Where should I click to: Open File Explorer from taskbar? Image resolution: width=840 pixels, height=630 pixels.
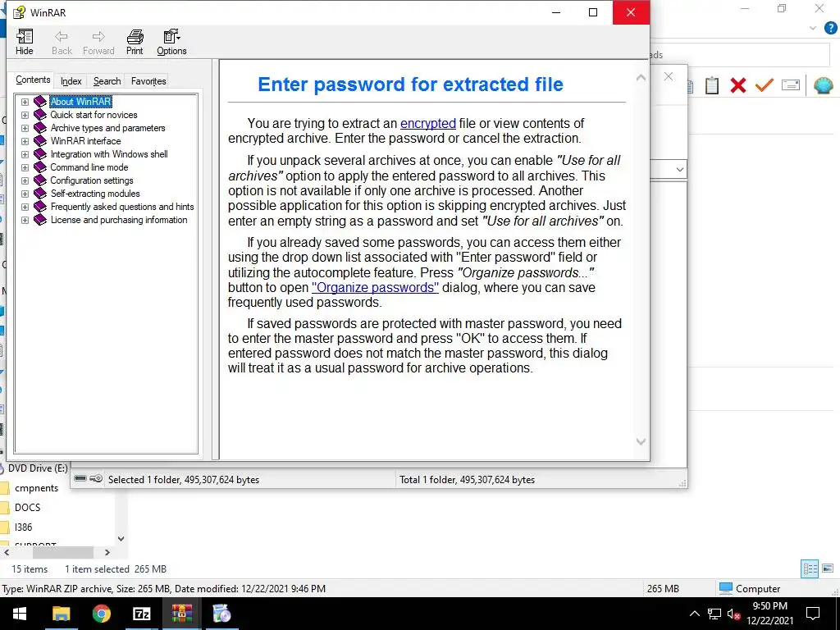pyautogui.click(x=61, y=614)
